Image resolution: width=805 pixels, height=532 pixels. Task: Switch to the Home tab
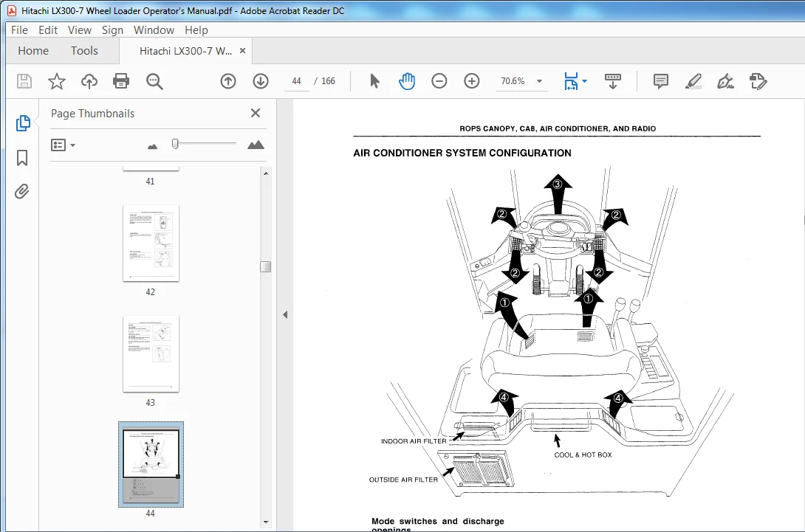pyautogui.click(x=33, y=51)
